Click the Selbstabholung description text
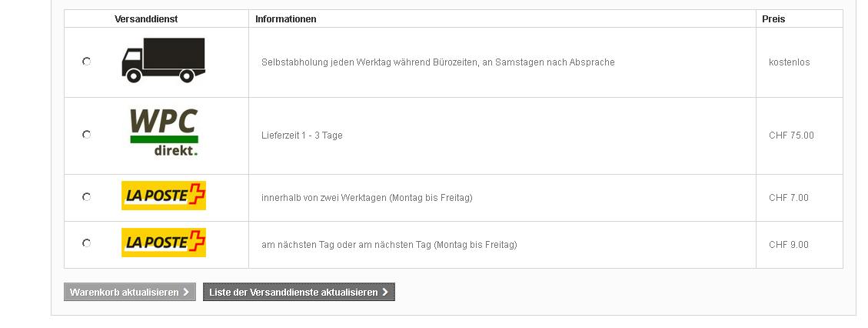 [x=437, y=62]
